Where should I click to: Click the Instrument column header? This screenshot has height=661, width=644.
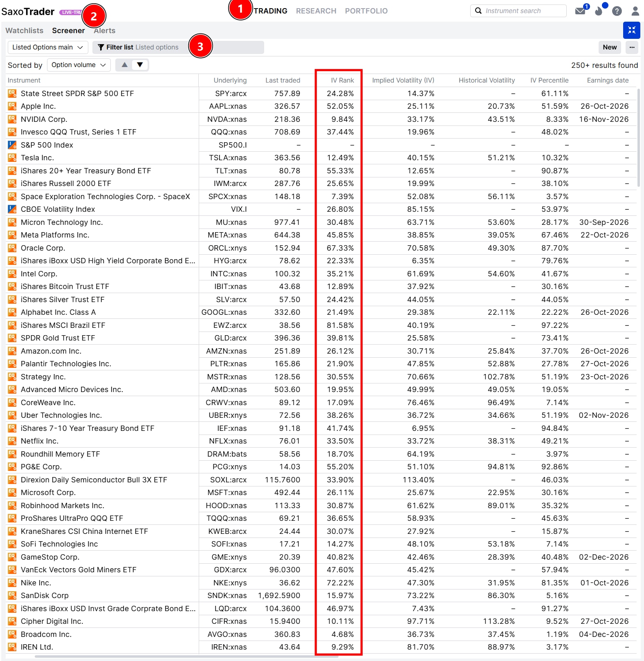(24, 81)
